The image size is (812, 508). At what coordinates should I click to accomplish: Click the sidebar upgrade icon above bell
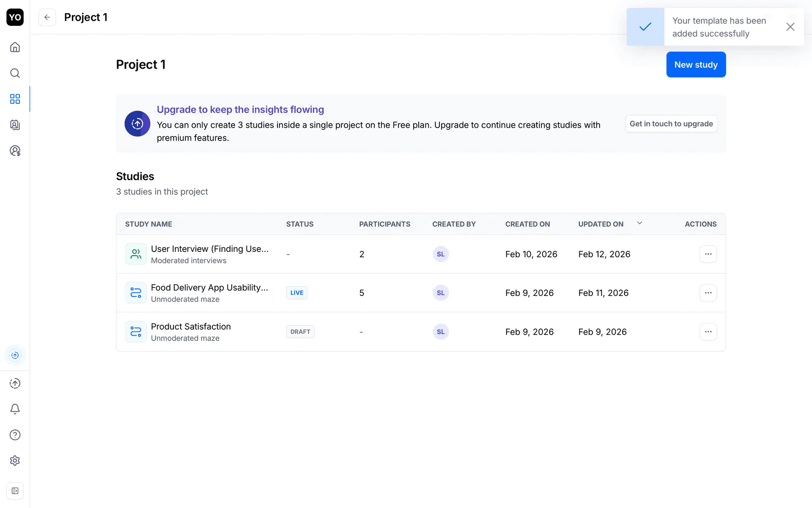15,384
